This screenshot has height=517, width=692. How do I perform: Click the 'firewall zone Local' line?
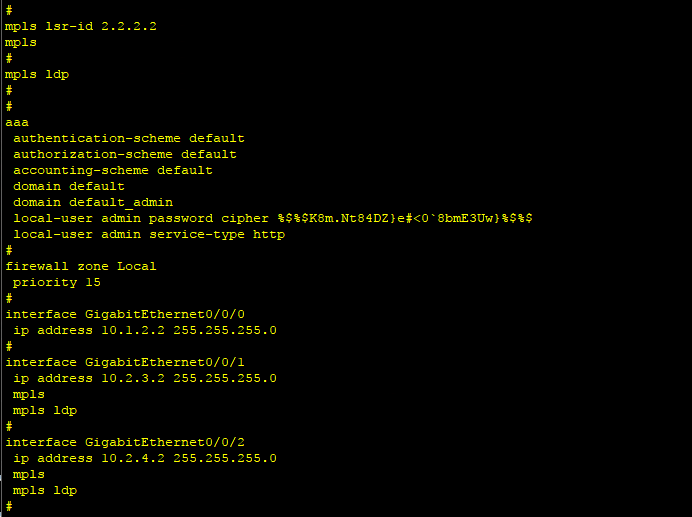pyautogui.click(x=81, y=266)
